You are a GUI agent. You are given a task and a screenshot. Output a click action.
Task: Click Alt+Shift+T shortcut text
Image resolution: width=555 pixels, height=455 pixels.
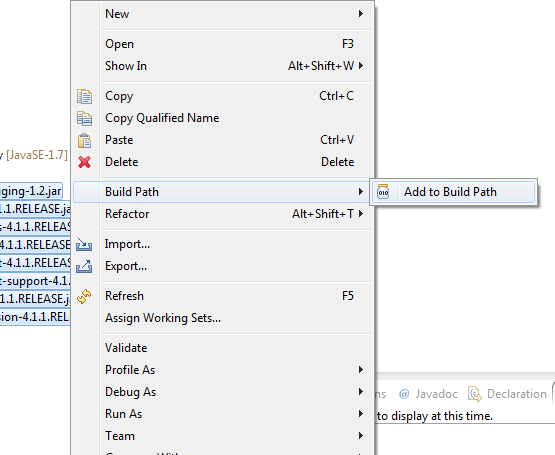[323, 214]
